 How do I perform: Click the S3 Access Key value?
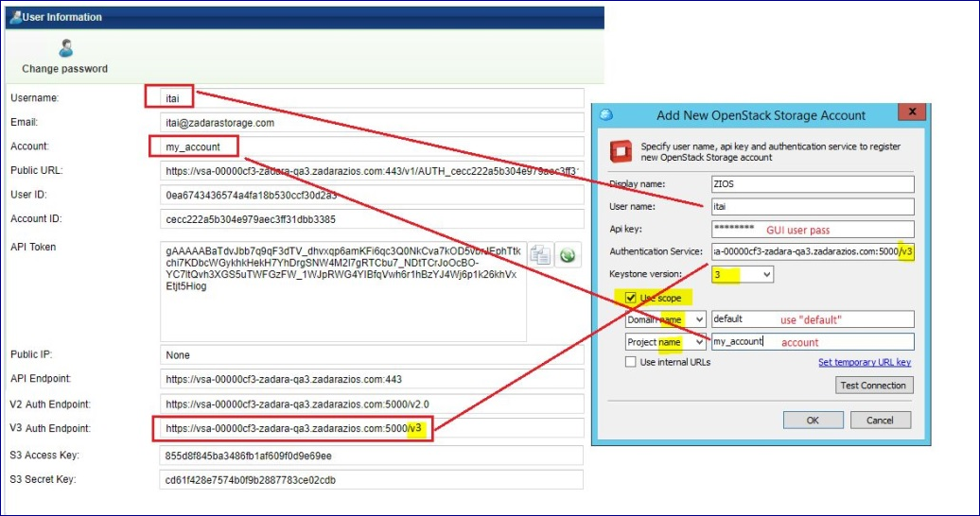pyautogui.click(x=248, y=456)
